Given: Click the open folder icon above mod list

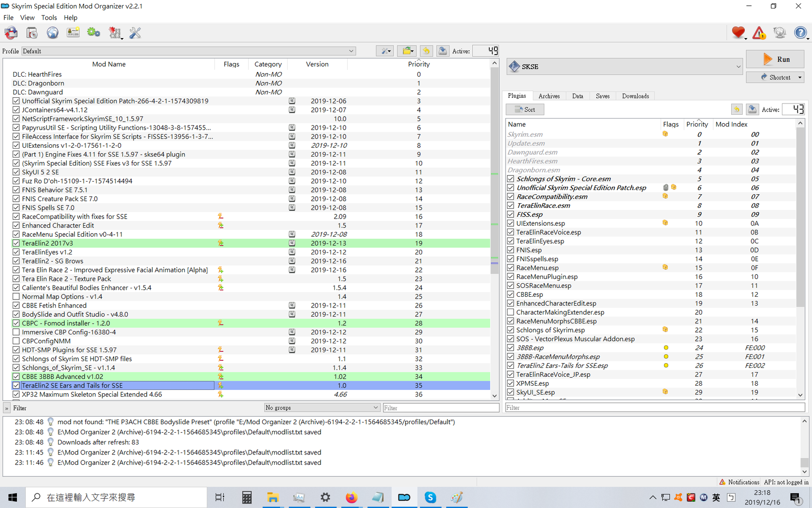Looking at the screenshot, I should coord(406,51).
